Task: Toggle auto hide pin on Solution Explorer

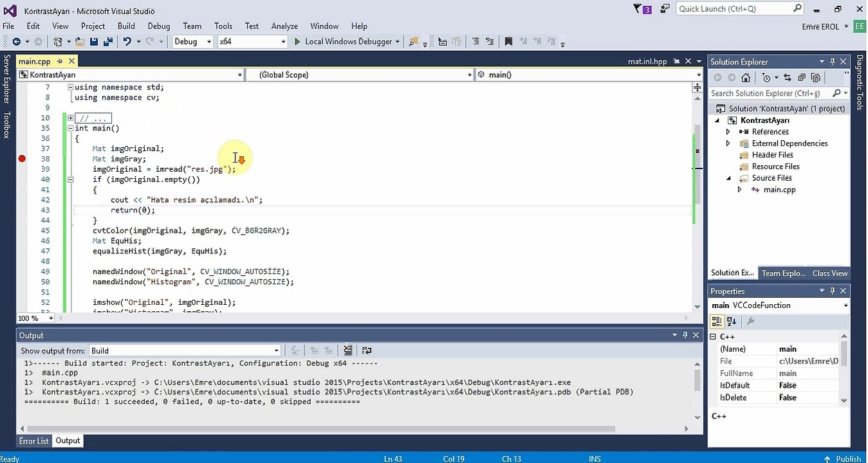Action: [832, 62]
